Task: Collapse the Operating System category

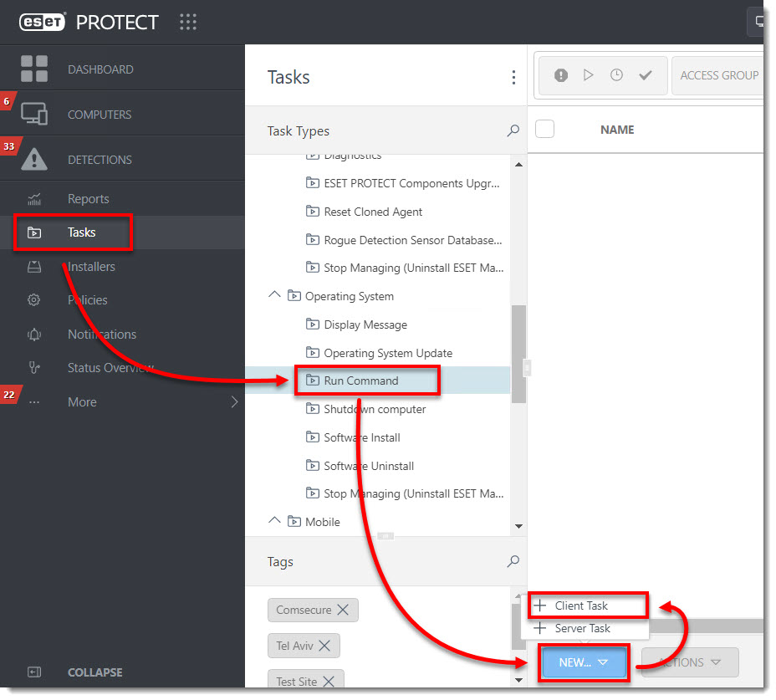Action: 274,295
